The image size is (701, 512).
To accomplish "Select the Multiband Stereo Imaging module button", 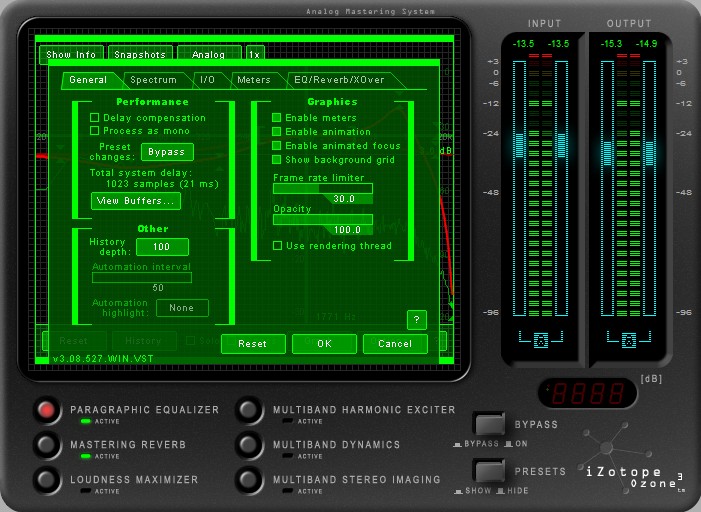I will click(x=249, y=480).
